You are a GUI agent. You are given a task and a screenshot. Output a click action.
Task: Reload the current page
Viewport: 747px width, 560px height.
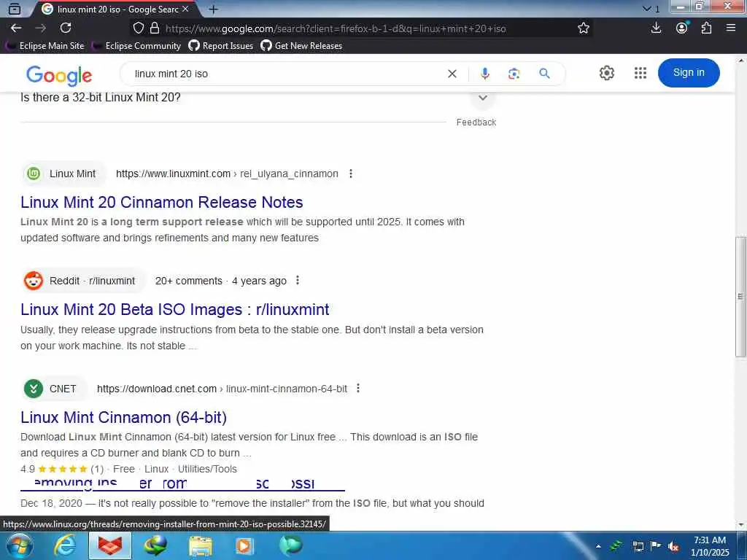66,28
